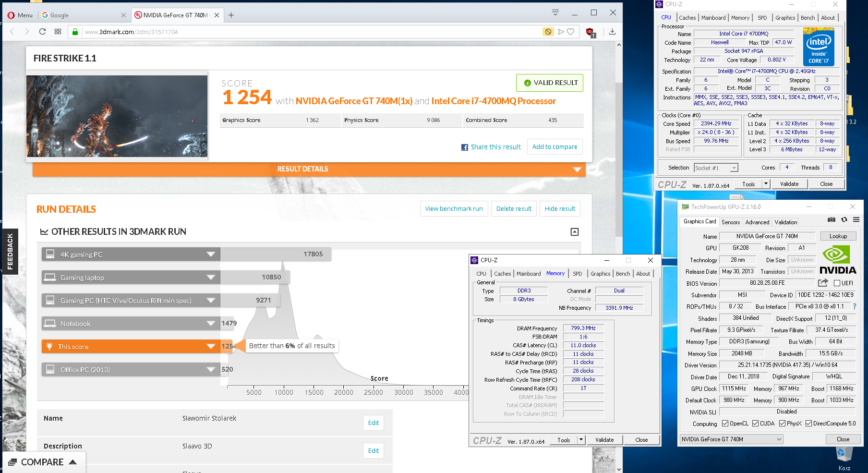The height and width of the screenshot is (473, 868).
Task: Collapse Other Results section icon
Action: point(575,232)
